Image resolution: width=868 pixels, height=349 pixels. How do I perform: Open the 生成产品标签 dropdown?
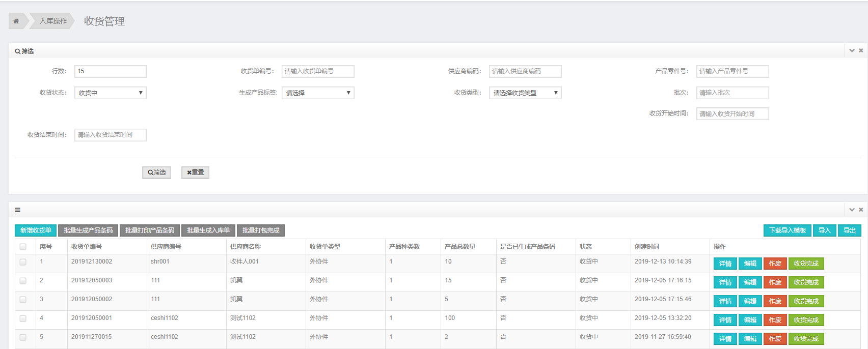pyautogui.click(x=317, y=93)
